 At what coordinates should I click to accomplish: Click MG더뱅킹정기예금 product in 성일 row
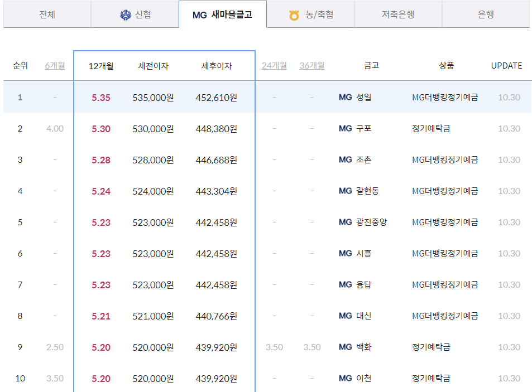[445, 97]
